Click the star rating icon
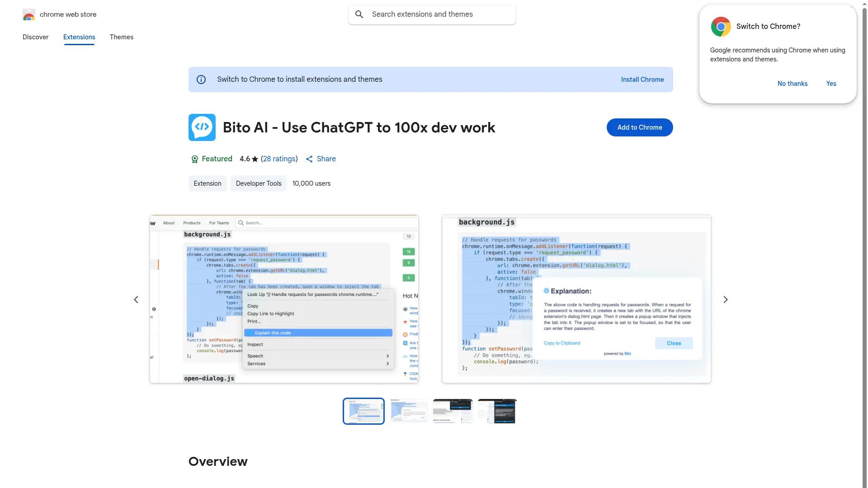The width and height of the screenshot is (868, 488). coord(255,159)
